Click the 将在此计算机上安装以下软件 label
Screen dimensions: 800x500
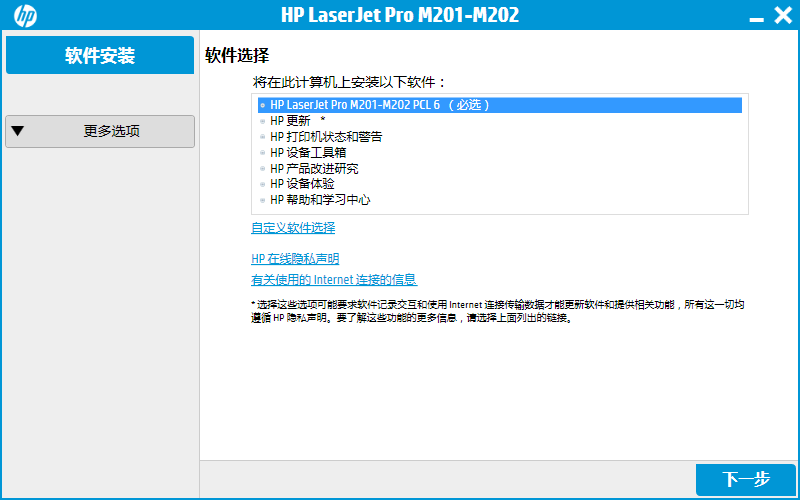[349, 82]
